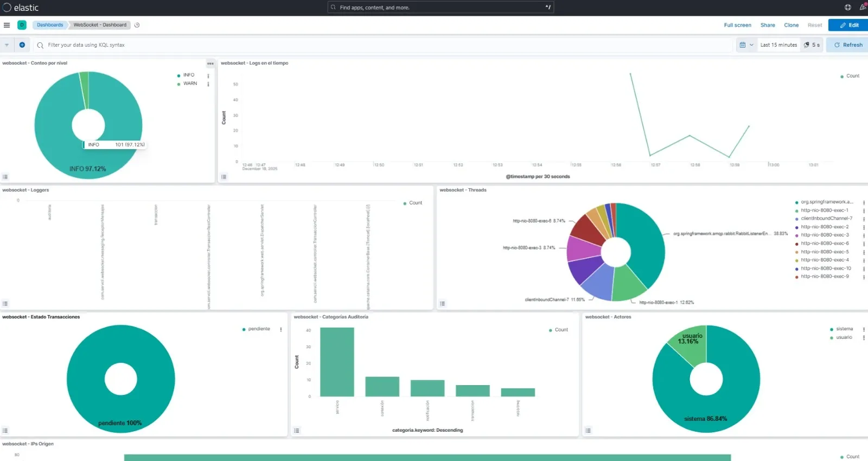The width and height of the screenshot is (868, 461).
Task: Add a filter with the plus icon
Action: [x=22, y=45]
